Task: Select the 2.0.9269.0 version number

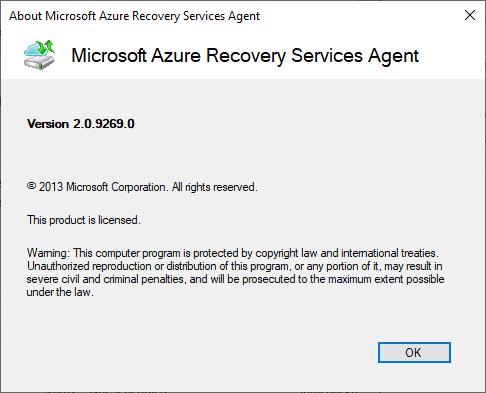Action: tap(104, 124)
